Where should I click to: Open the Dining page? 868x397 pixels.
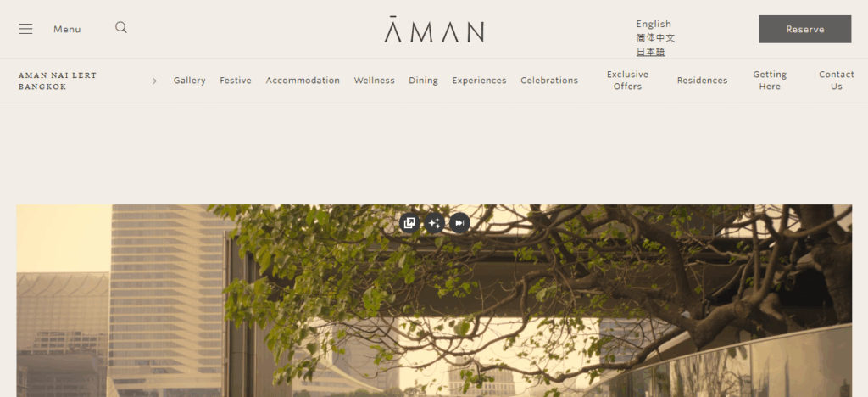point(424,81)
